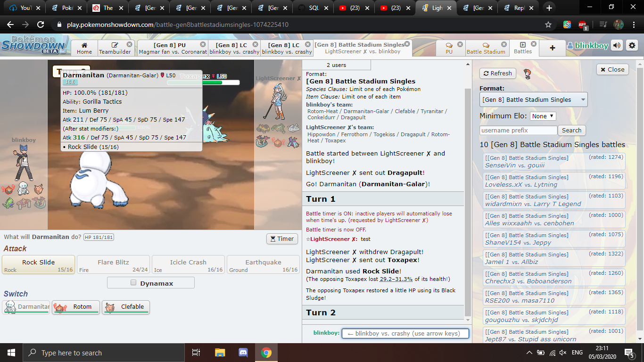Viewport: 644px width, 362px height.
Task: Refresh the battles list
Action: pos(498,73)
